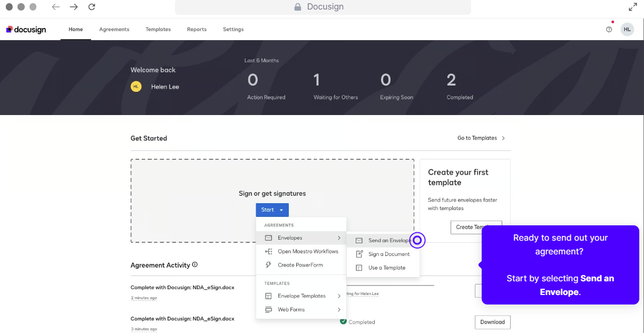Click the Create your first template heading
This screenshot has height=333, width=644.
tap(458, 177)
